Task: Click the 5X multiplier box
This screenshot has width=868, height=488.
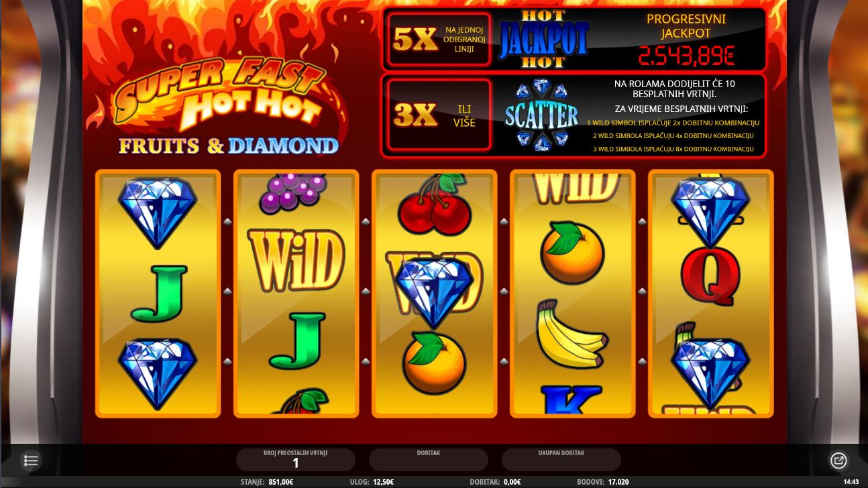Action: 439,40
